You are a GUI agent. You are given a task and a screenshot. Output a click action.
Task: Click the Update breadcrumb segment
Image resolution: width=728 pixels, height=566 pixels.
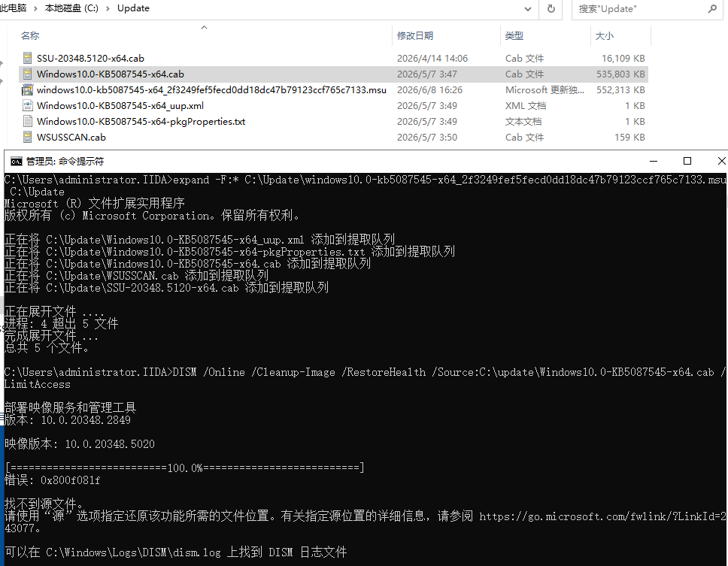133,8
